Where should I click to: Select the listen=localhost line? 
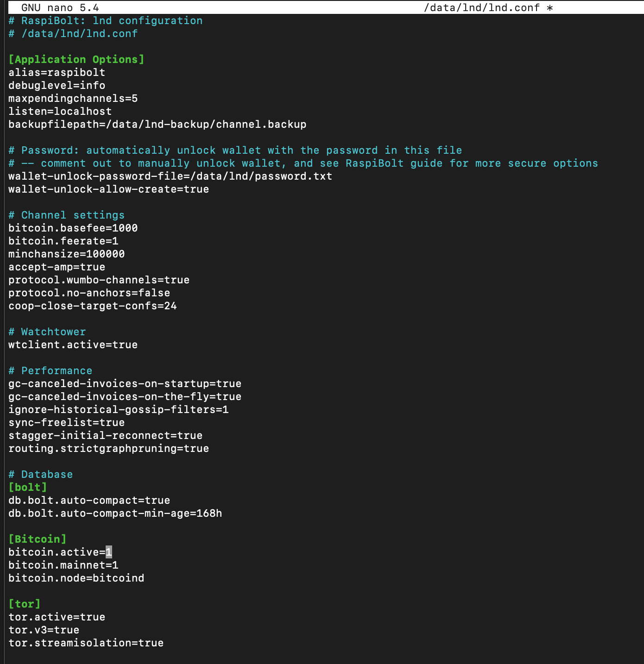tap(59, 111)
